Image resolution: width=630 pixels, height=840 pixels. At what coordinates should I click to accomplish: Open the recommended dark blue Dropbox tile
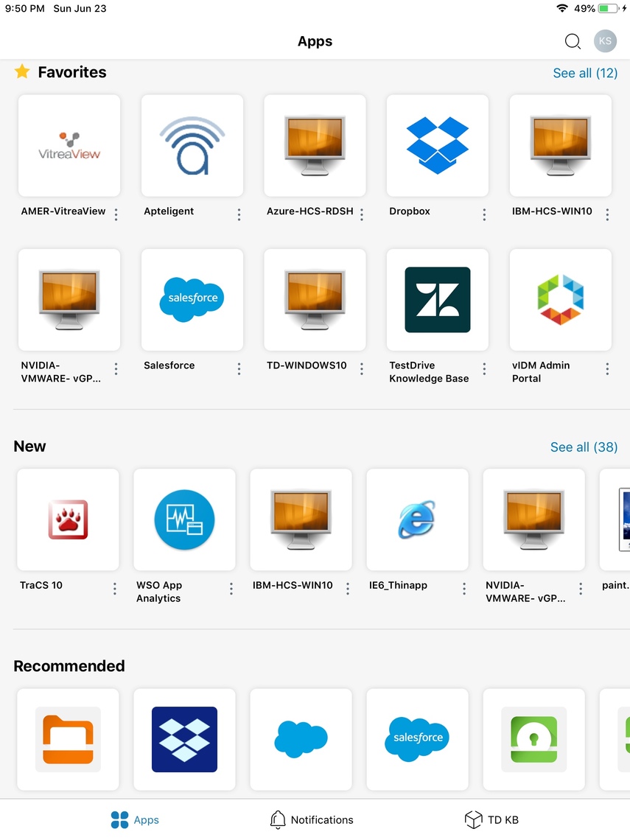pos(184,739)
